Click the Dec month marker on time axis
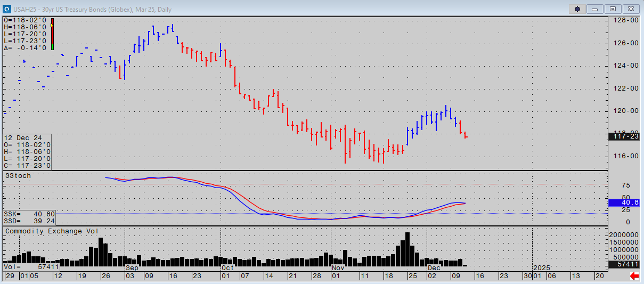Image resolution: width=644 pixels, height=284 pixels. click(434, 267)
